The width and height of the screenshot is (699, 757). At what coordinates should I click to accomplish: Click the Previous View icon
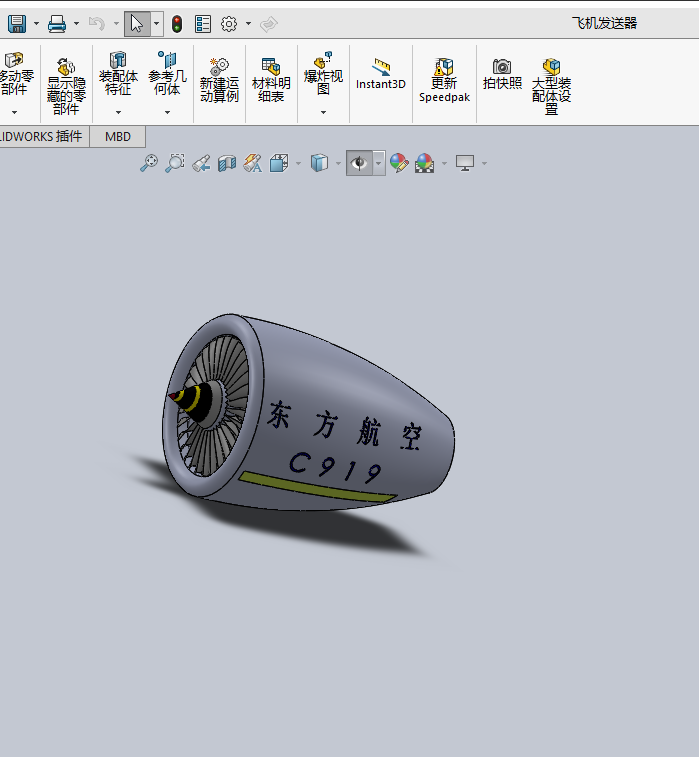click(x=201, y=163)
